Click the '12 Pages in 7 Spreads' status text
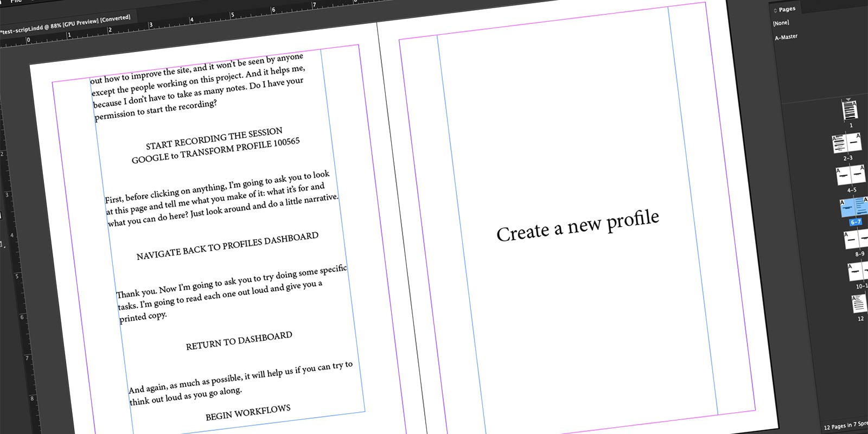This screenshot has width=868, height=434. click(x=845, y=425)
